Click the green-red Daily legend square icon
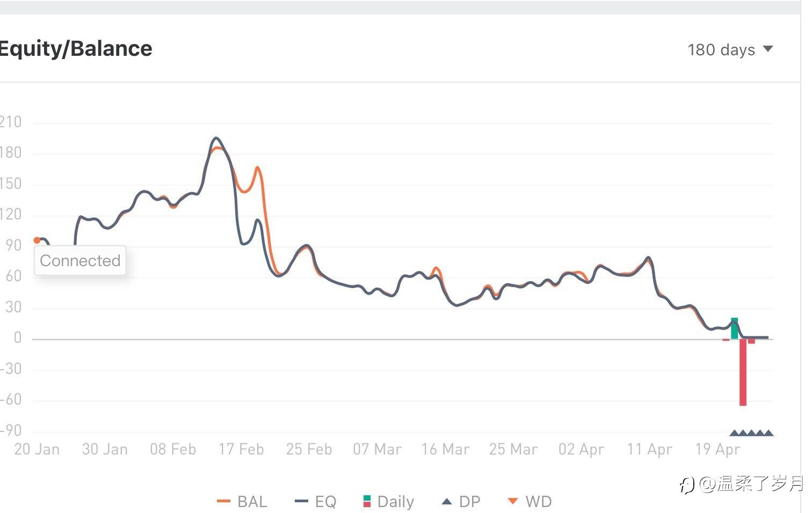812x513 pixels. click(367, 501)
